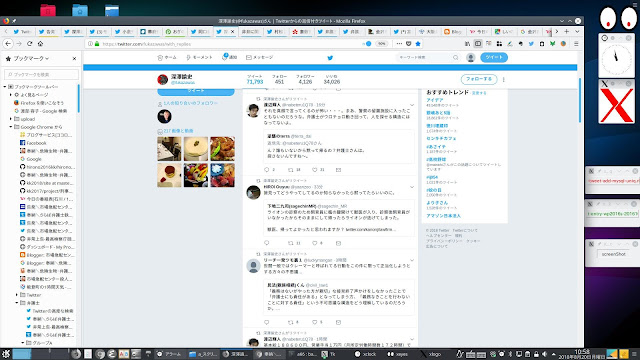Open fried food photo thumbnail
Viewport: 640px width, 360px height.
222,149
